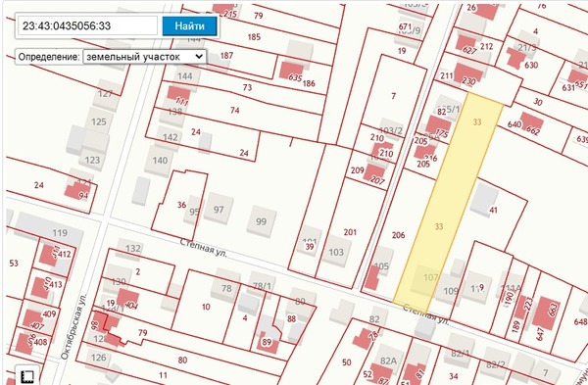Click parcel label 211
The image size is (588, 385).
(x=446, y=75)
